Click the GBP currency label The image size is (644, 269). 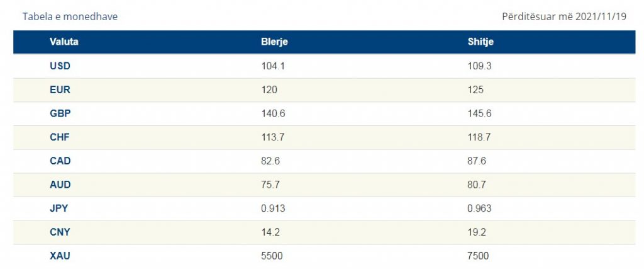[x=60, y=113]
